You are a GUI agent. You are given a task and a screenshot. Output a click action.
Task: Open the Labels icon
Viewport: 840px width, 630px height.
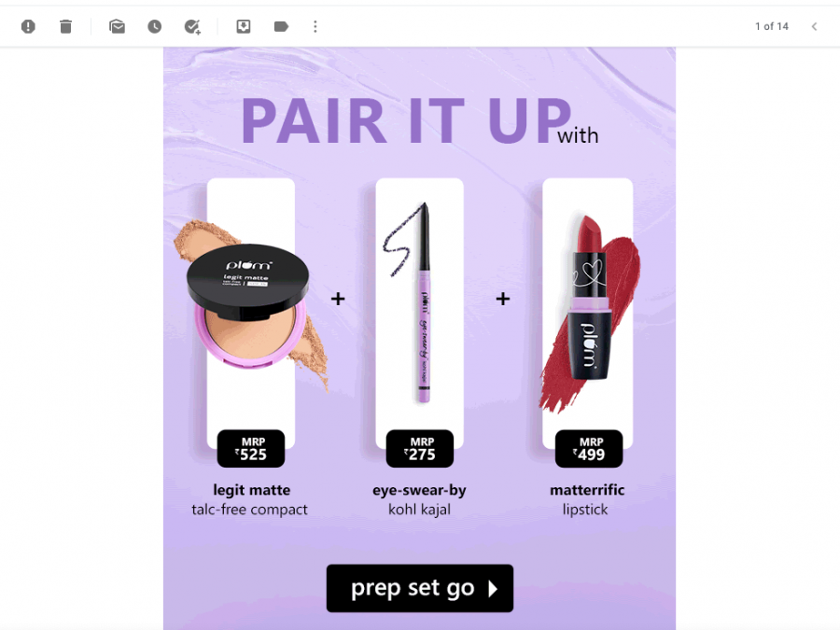pyautogui.click(x=281, y=26)
